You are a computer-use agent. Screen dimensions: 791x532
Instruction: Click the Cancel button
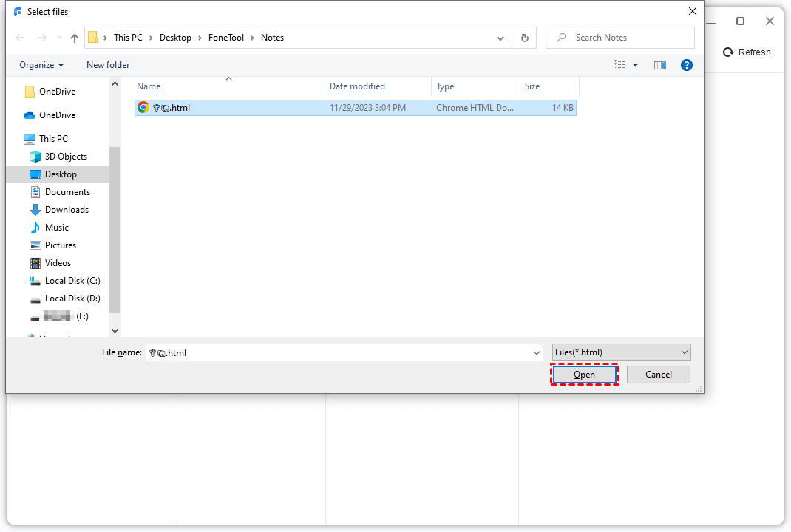click(x=658, y=375)
